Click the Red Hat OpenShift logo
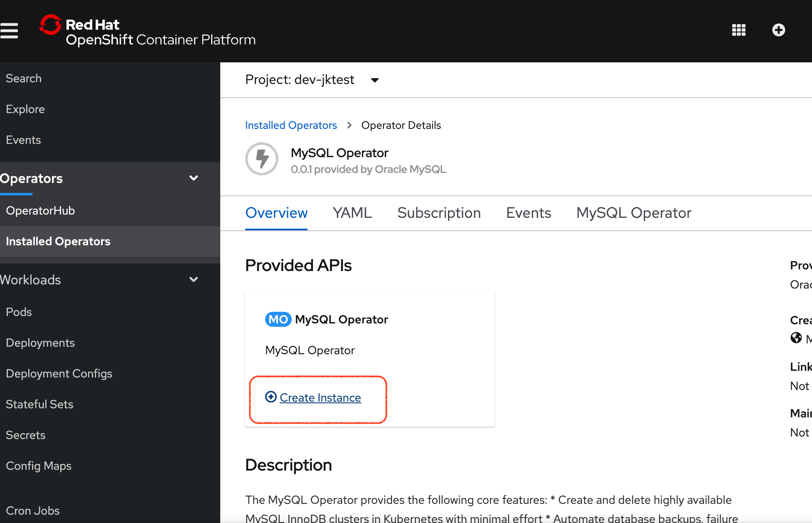 (148, 31)
